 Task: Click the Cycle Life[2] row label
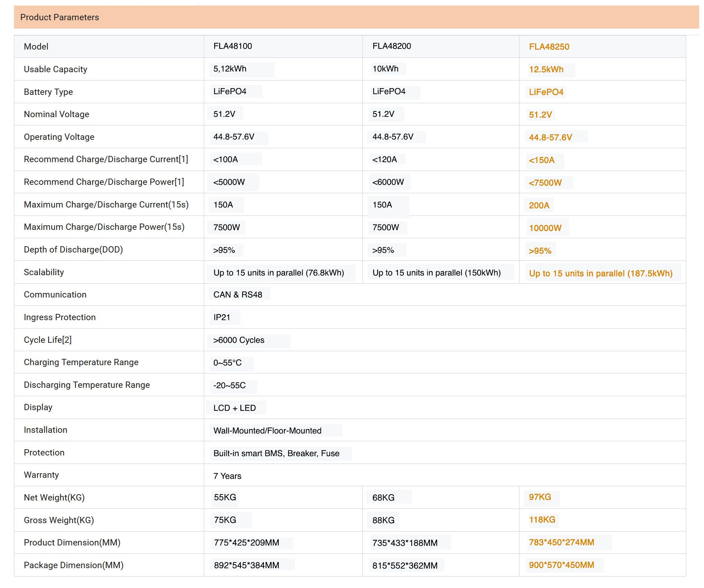48,340
